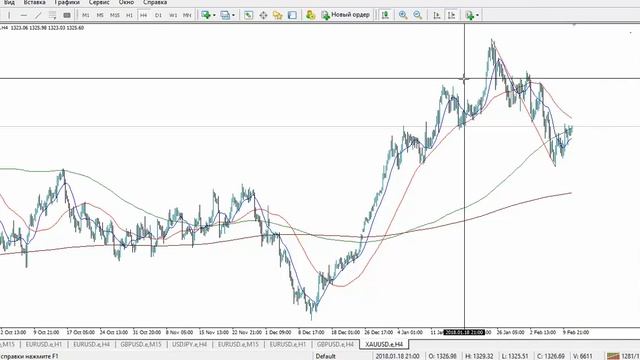Select the H4 timeframe button
Image resolution: width=640 pixels, height=360 pixels.
(x=144, y=15)
